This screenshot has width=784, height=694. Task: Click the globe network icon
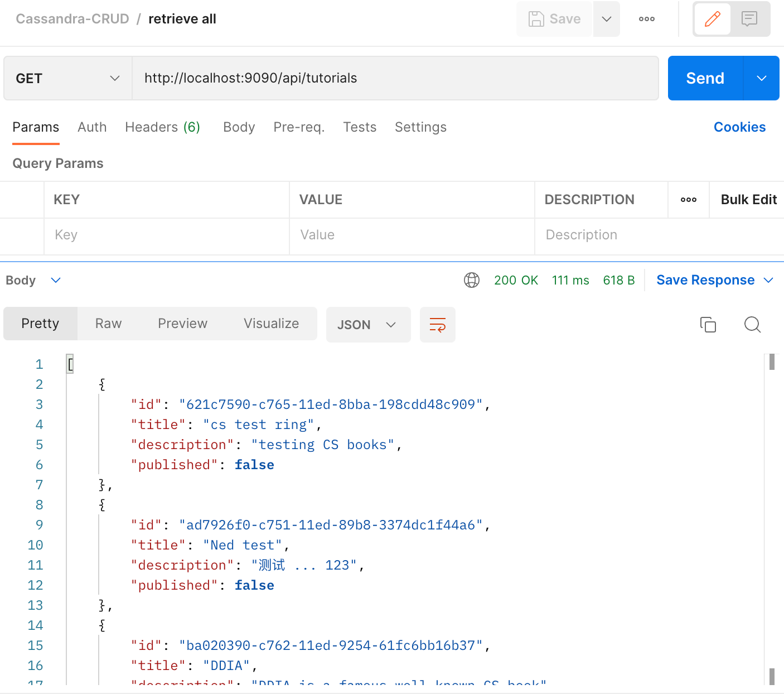point(472,280)
